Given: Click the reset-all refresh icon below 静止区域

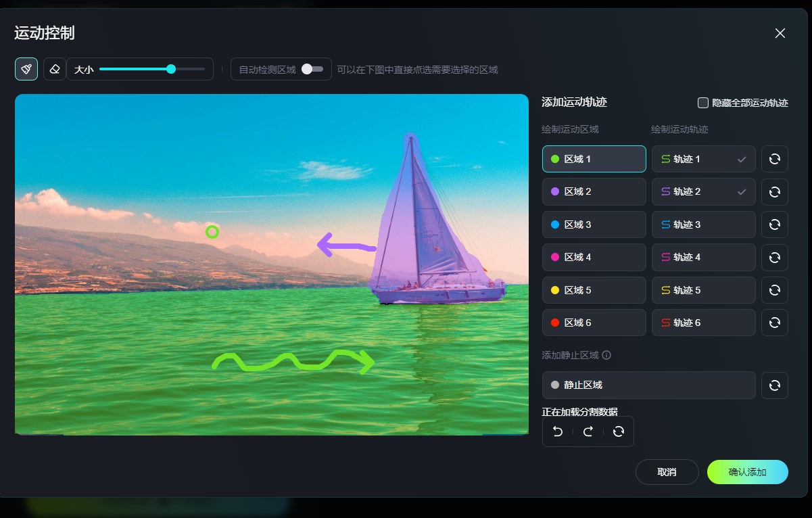Looking at the screenshot, I should tap(618, 431).
